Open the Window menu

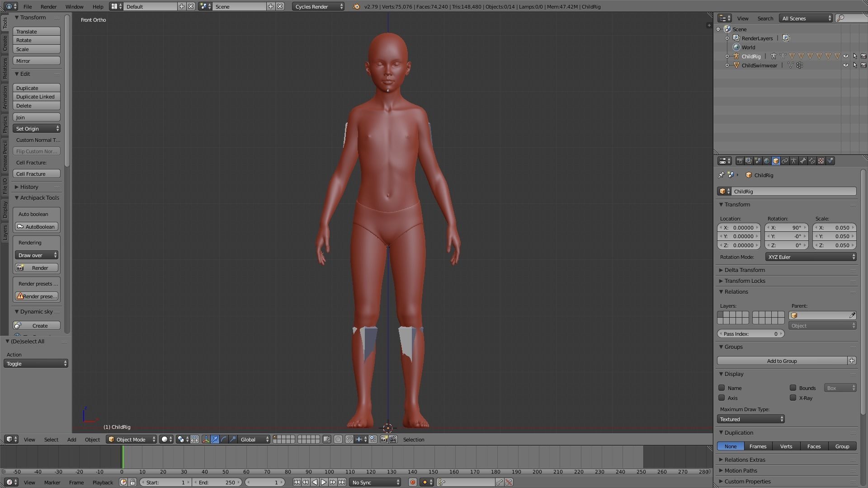74,6
